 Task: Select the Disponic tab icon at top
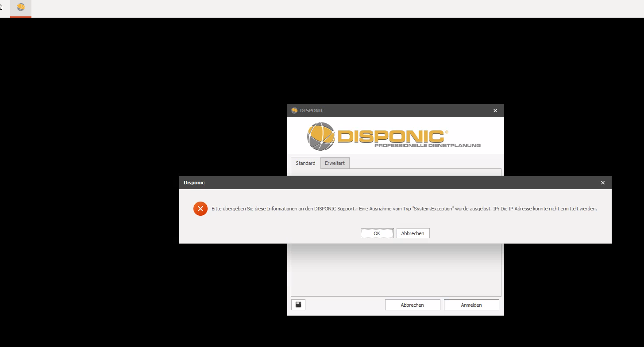(x=21, y=8)
